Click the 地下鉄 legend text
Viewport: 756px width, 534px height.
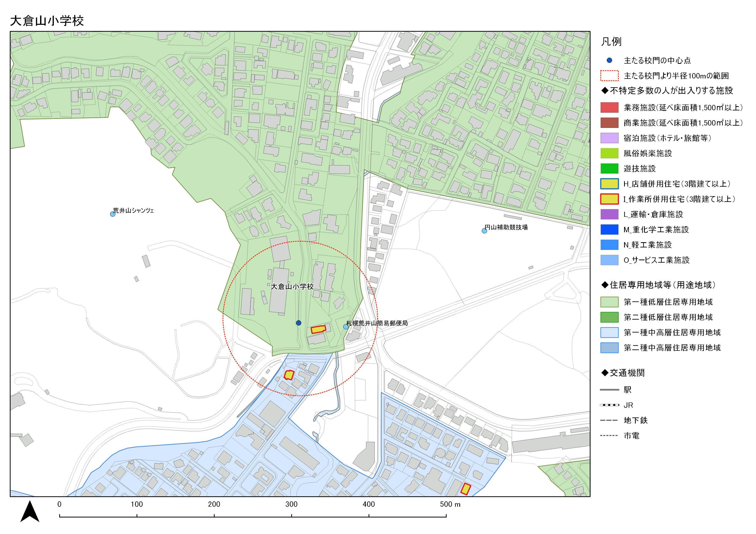pos(635,421)
